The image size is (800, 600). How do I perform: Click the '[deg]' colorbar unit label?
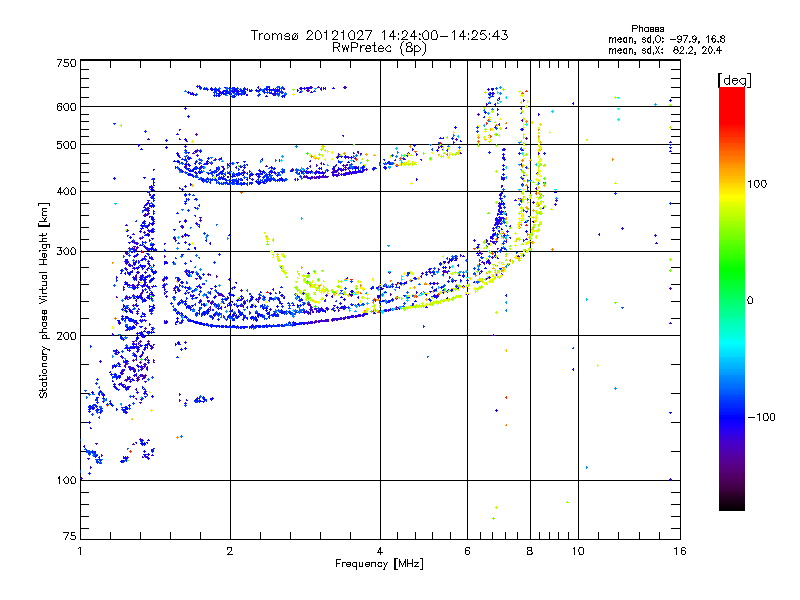[x=734, y=80]
